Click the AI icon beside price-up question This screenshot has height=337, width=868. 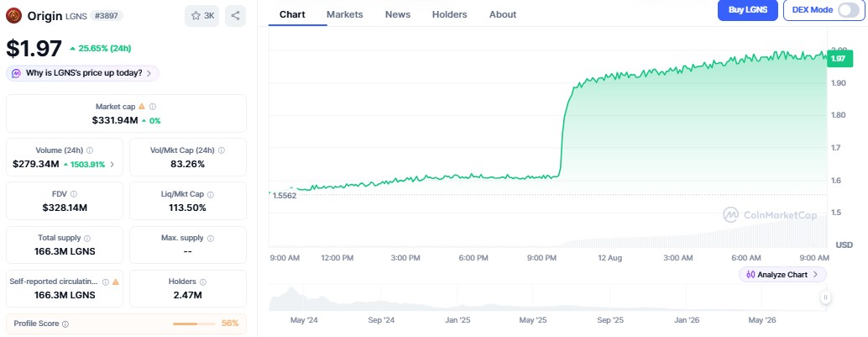(x=16, y=73)
